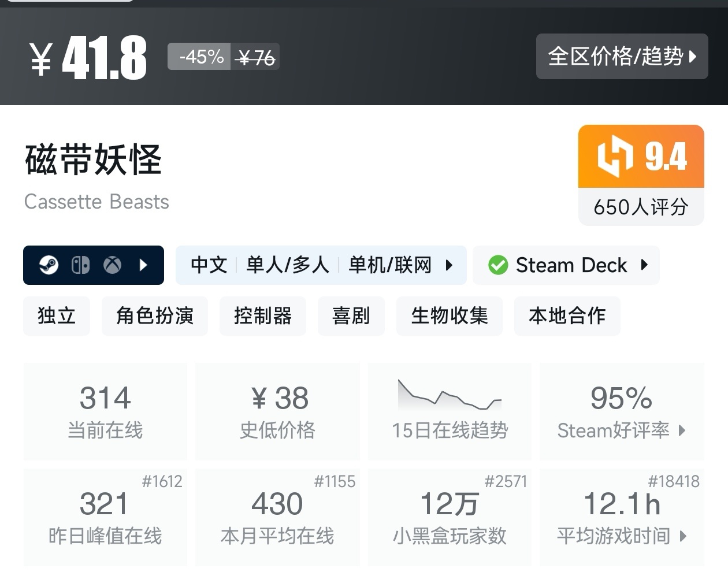
Task: Open the Steam好评率 95% details
Action: tap(621, 411)
